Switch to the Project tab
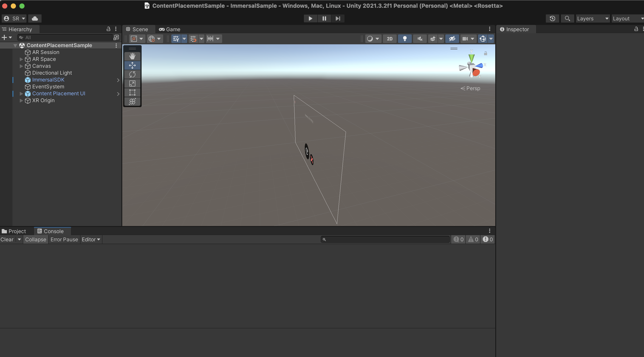644x357 pixels. (x=14, y=231)
